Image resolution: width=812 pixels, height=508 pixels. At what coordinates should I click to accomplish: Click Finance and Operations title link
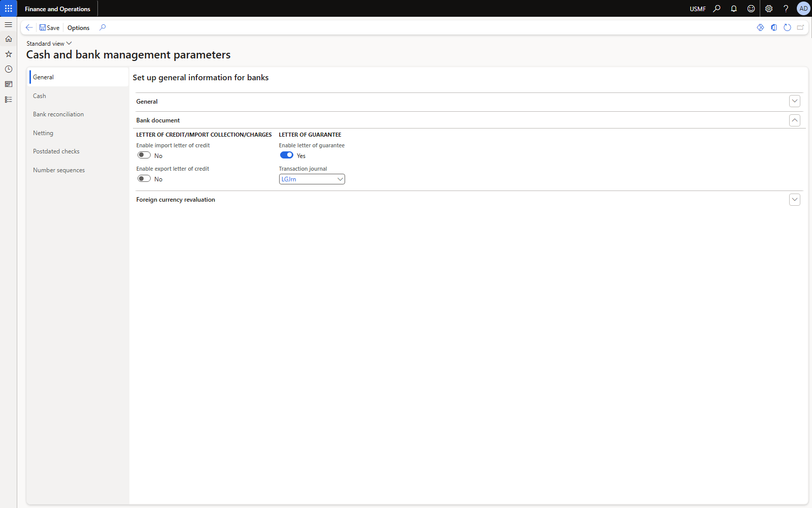pyautogui.click(x=57, y=9)
